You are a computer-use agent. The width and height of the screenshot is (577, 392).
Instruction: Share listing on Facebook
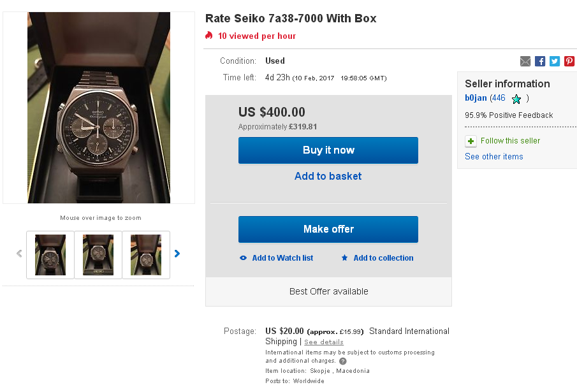point(540,61)
